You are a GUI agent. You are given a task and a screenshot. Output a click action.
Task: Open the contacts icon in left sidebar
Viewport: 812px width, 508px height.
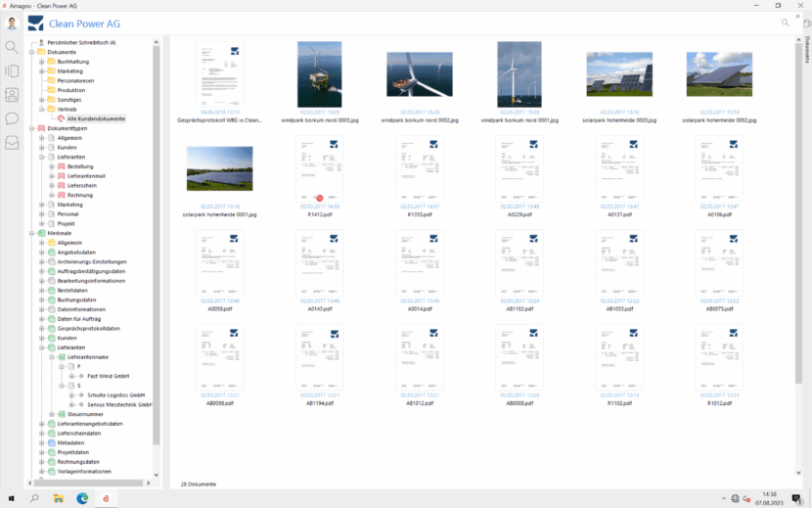(12, 95)
